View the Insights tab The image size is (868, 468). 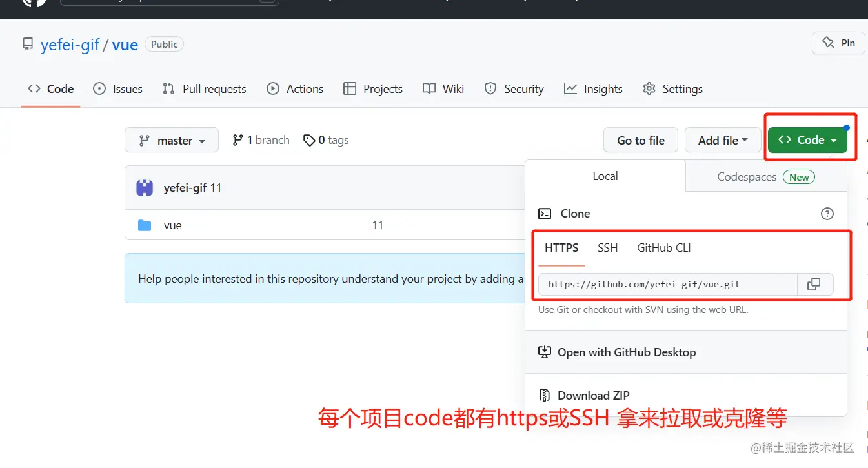pyautogui.click(x=593, y=89)
